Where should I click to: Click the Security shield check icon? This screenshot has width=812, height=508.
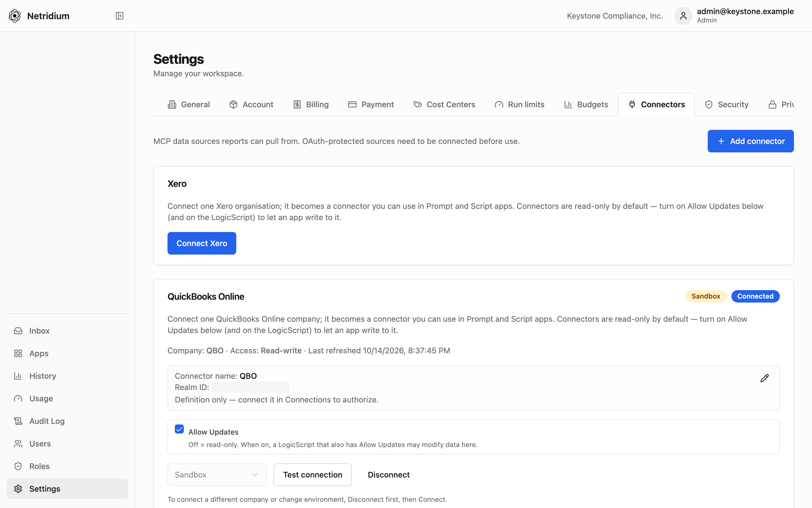pos(709,104)
